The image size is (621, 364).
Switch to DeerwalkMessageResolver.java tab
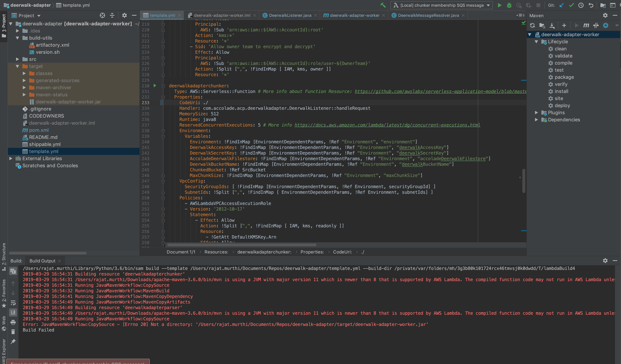[428, 15]
